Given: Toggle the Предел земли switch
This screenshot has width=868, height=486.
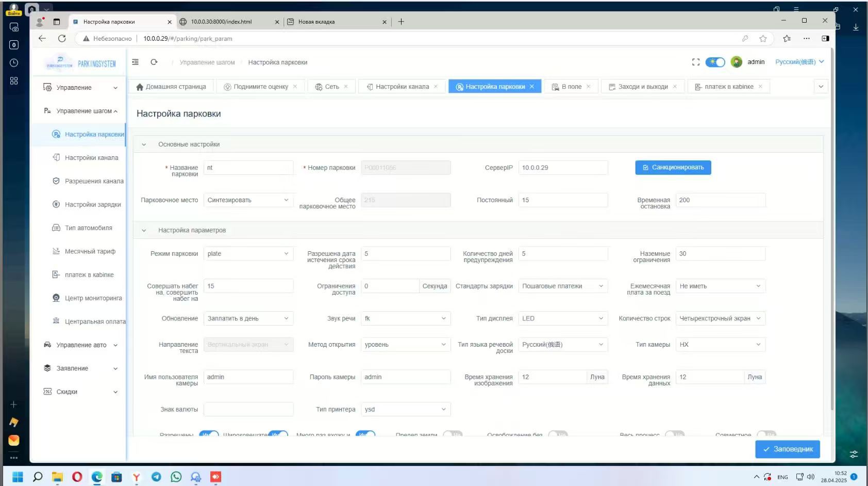Looking at the screenshot, I should [453, 434].
